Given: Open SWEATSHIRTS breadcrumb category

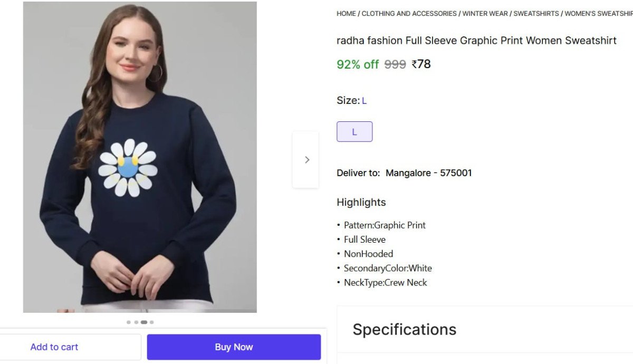Looking at the screenshot, I should pyautogui.click(x=536, y=14).
